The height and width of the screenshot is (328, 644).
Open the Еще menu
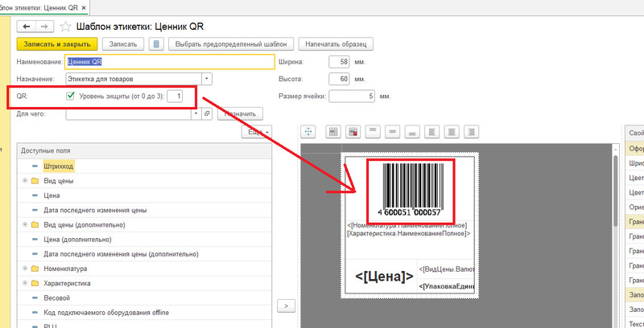click(x=257, y=131)
